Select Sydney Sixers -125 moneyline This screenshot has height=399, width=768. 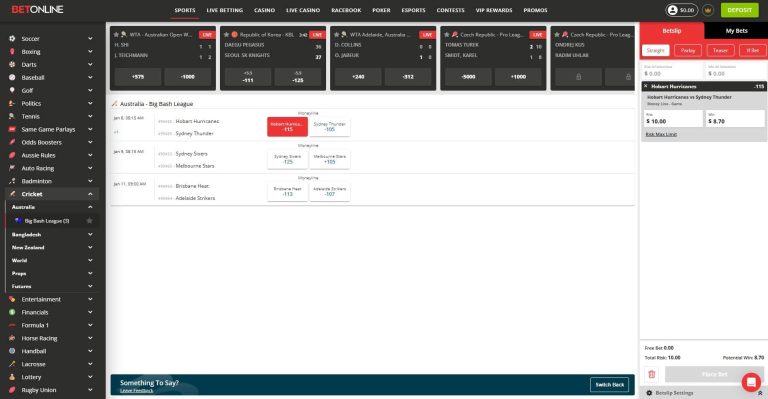click(x=288, y=159)
